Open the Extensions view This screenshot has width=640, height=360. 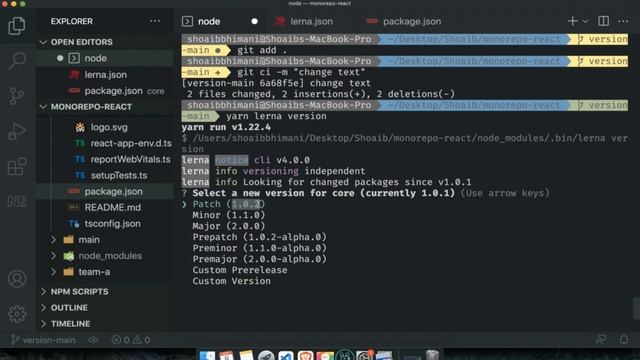17,167
